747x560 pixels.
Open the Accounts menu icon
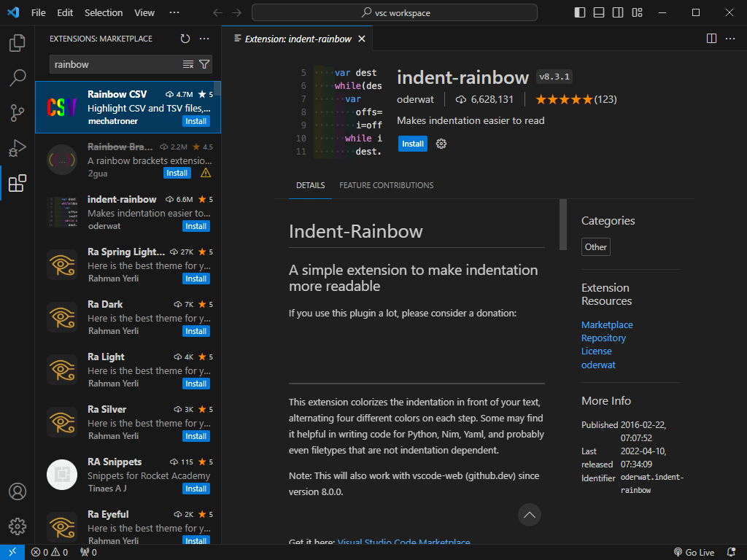coord(18,491)
